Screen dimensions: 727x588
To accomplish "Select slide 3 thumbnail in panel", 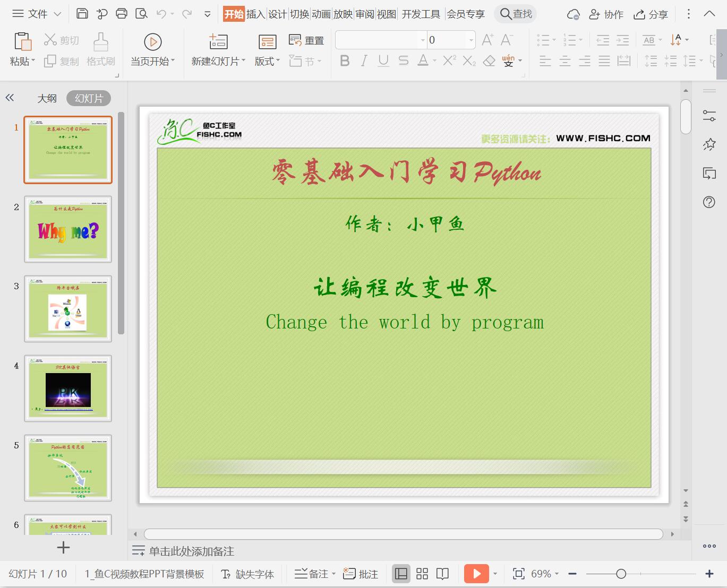I will (x=67, y=308).
